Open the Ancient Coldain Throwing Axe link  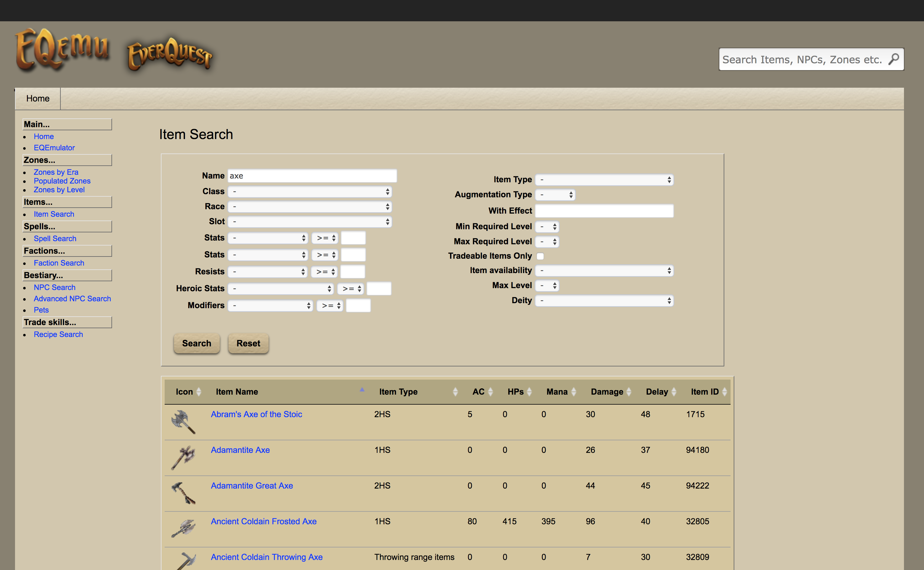coord(266,557)
